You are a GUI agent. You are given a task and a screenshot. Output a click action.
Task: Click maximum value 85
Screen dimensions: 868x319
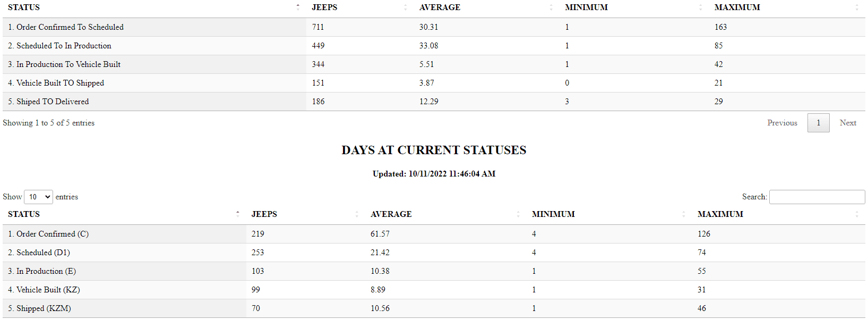tap(718, 46)
